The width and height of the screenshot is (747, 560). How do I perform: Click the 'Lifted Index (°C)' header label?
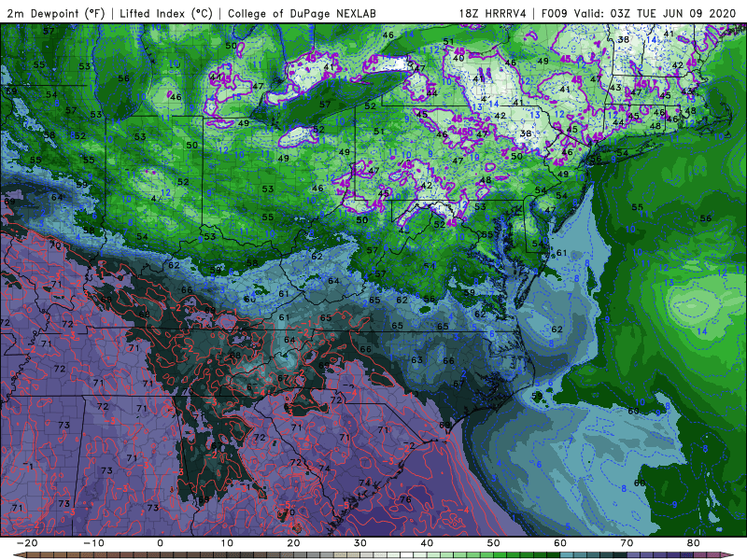166,13
